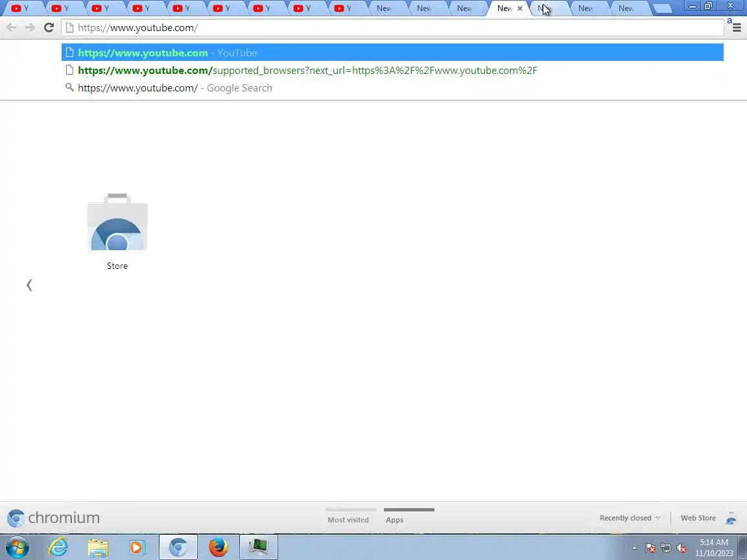The image size is (747, 560).
Task: Switch to the last New tab in the strip
Action: [631, 8]
